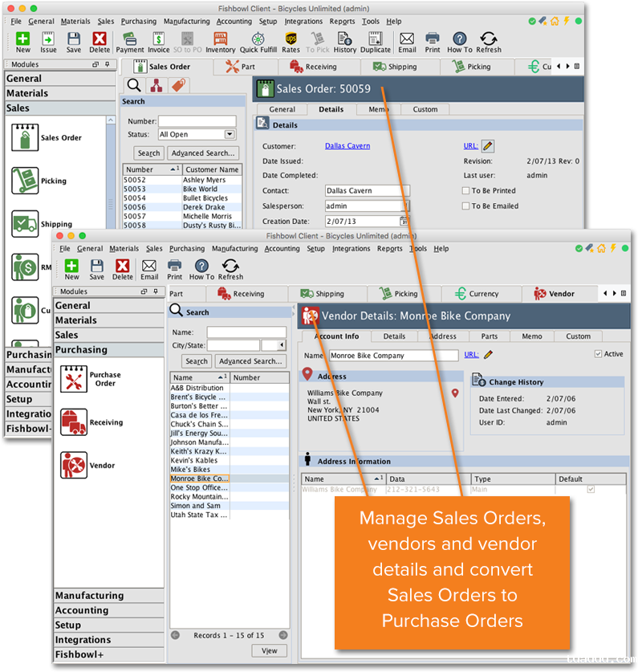Check the To Be Emailed checkbox
638x672 pixels.
[466, 206]
